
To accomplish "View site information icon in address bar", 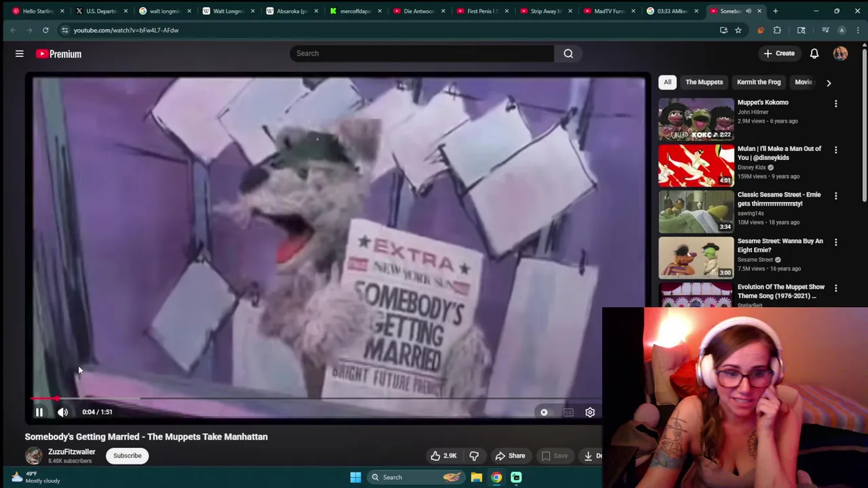I will pos(64,30).
